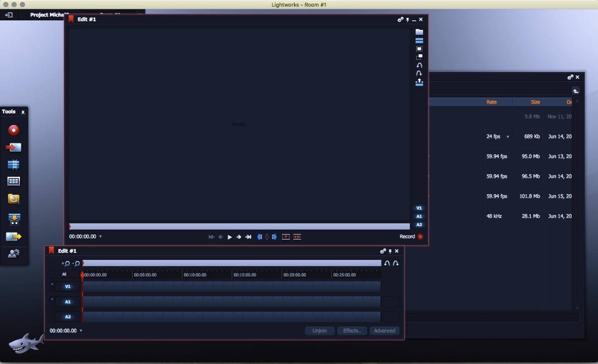598x364 pixels.
Task: Click the Advanced button
Action: pos(384,331)
